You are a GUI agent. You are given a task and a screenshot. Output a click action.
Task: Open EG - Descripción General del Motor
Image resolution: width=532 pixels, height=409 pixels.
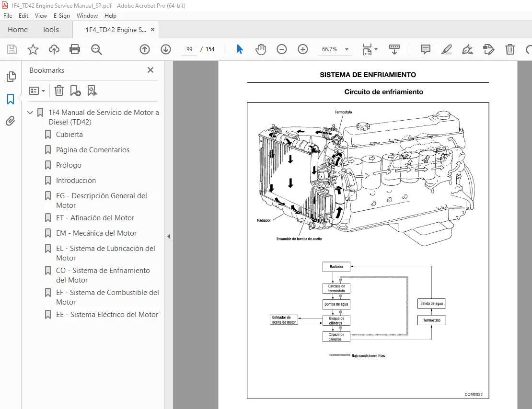click(102, 201)
